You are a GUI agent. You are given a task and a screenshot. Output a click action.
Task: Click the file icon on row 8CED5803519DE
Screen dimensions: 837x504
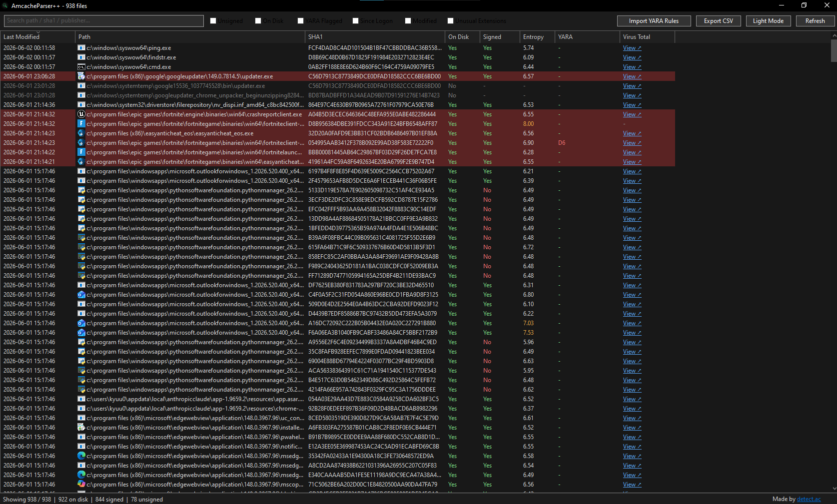pyautogui.click(x=81, y=418)
